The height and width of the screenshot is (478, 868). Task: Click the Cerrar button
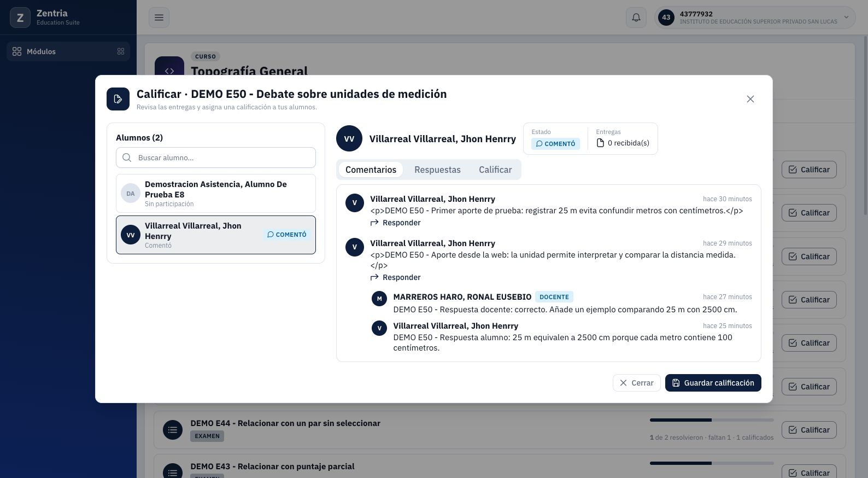pos(637,383)
